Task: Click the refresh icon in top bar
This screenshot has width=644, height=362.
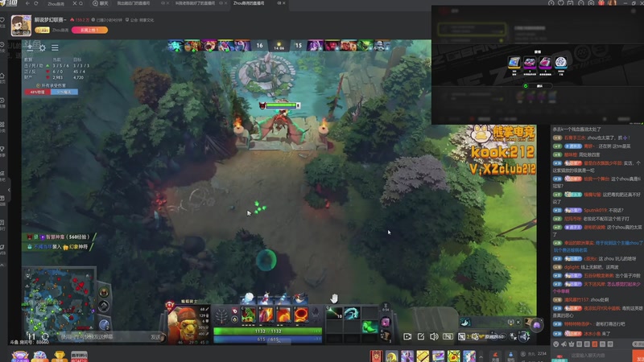Action: pos(36,3)
